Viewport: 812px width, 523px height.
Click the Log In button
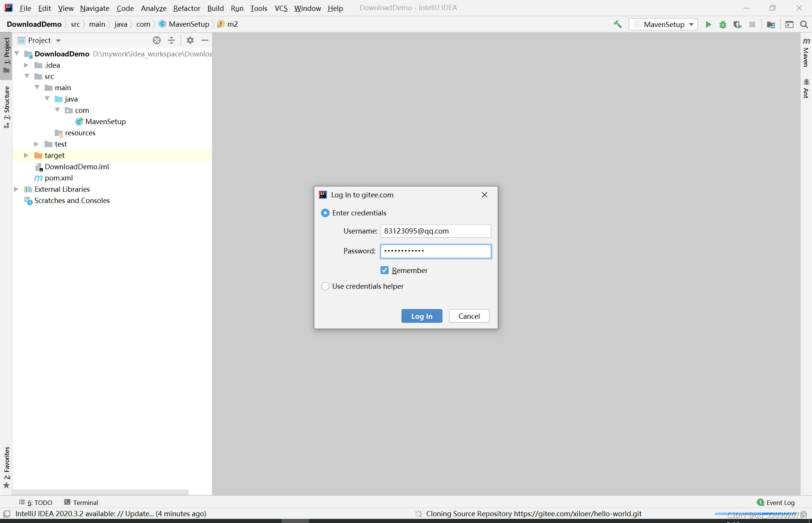tap(421, 316)
